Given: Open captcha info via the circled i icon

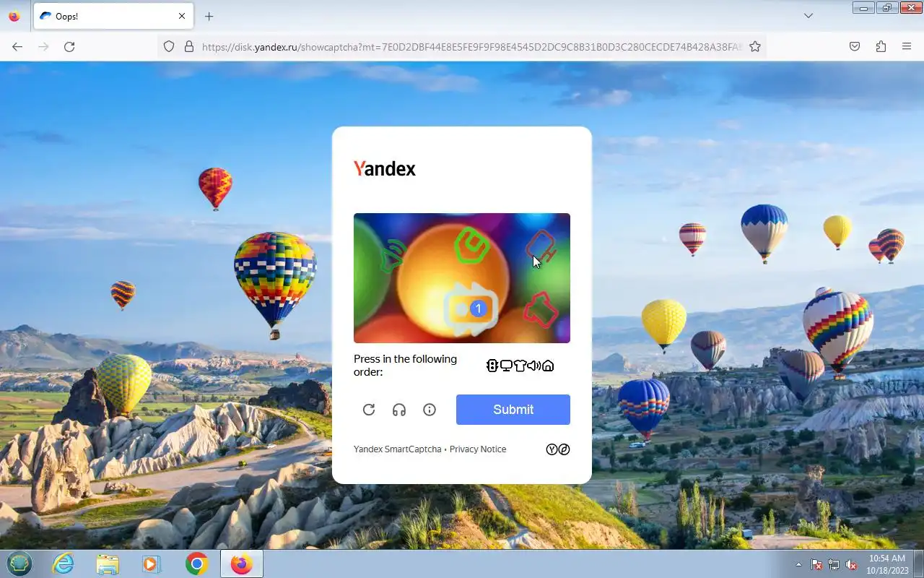Looking at the screenshot, I should (430, 410).
